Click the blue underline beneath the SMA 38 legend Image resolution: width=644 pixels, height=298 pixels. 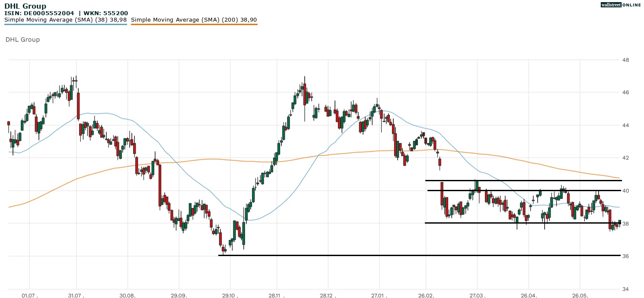(x=65, y=25)
